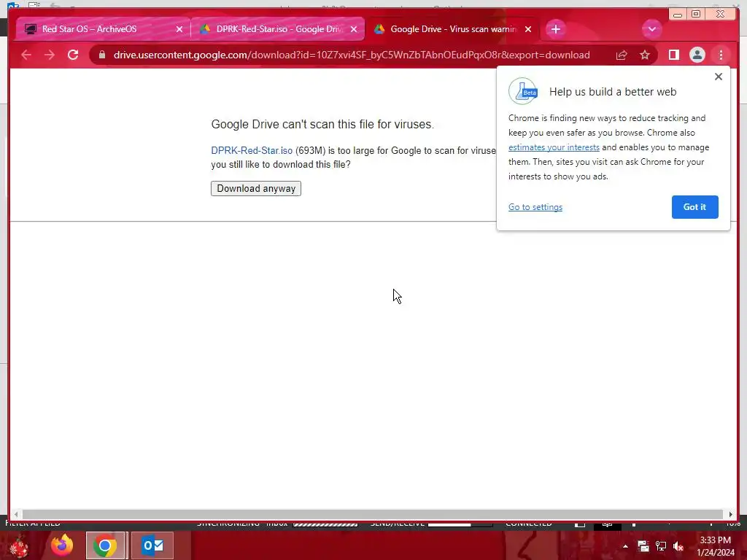
Task: Dismiss the Help us build popup
Action: click(719, 77)
